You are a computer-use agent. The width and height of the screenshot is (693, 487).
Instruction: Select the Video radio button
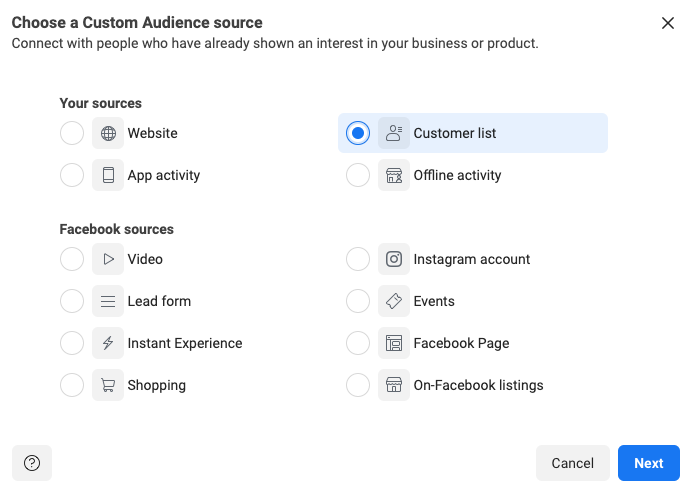click(72, 259)
